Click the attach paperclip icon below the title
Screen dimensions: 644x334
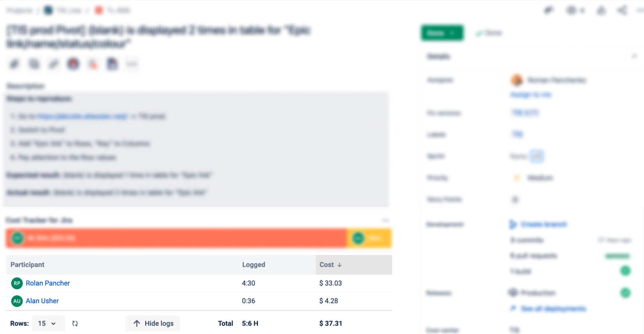pyautogui.click(x=14, y=64)
